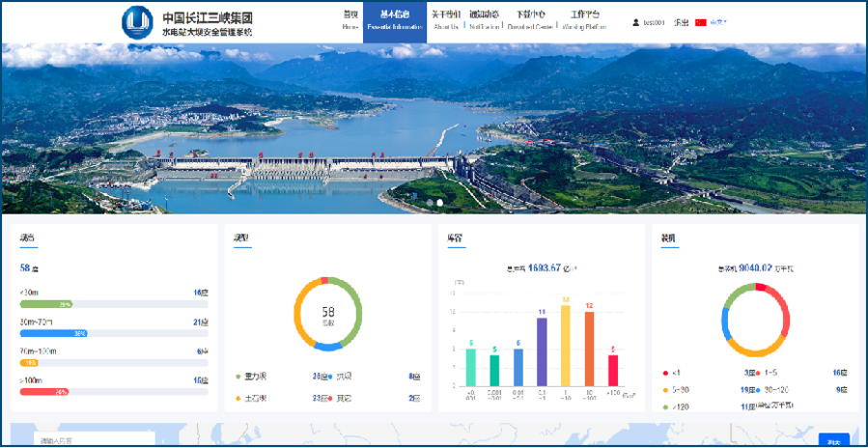Screen dimensions: 868x448
Task: Click the green <30m dam height bar
Action: [x=46, y=304]
